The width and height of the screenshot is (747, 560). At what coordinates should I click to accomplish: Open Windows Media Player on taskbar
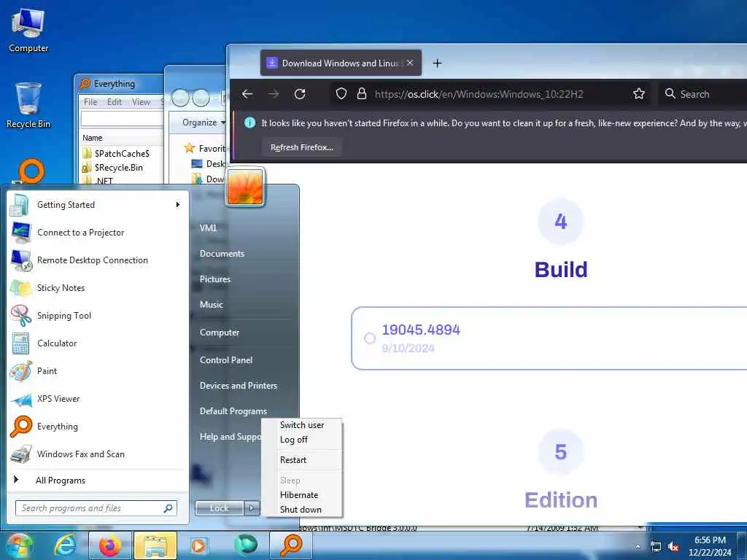pyautogui.click(x=198, y=545)
